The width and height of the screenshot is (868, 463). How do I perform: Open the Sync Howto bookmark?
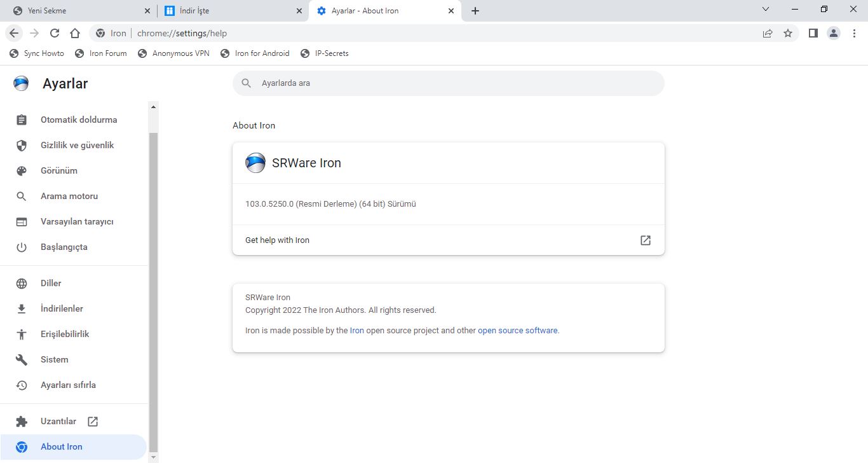(37, 53)
